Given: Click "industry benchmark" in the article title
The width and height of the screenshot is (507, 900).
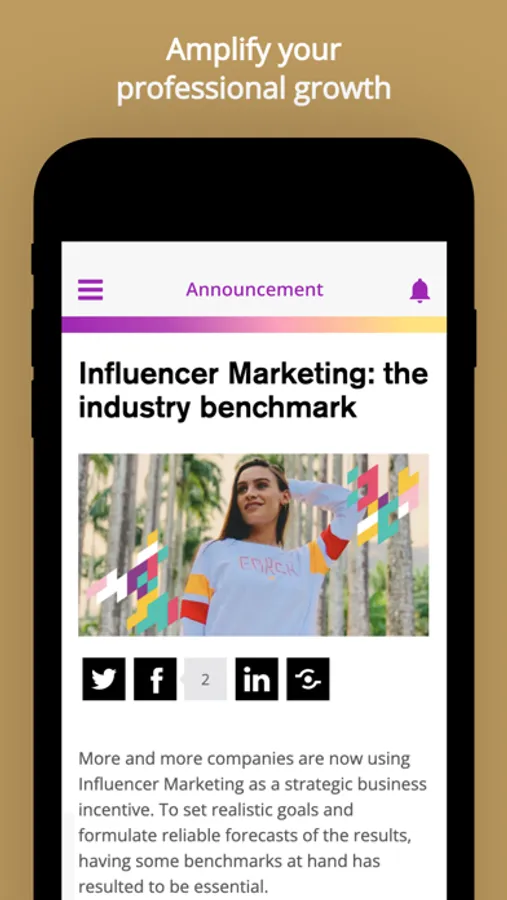Looking at the screenshot, I should click(218, 406).
